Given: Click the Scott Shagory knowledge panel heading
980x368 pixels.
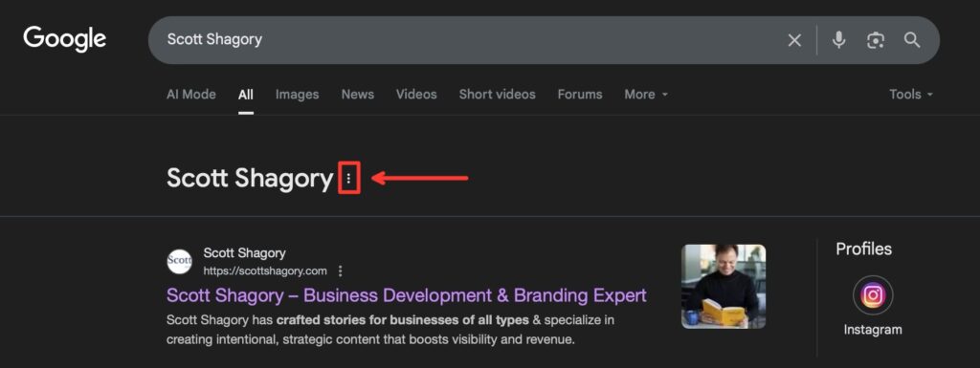Looking at the screenshot, I should pyautogui.click(x=250, y=179).
